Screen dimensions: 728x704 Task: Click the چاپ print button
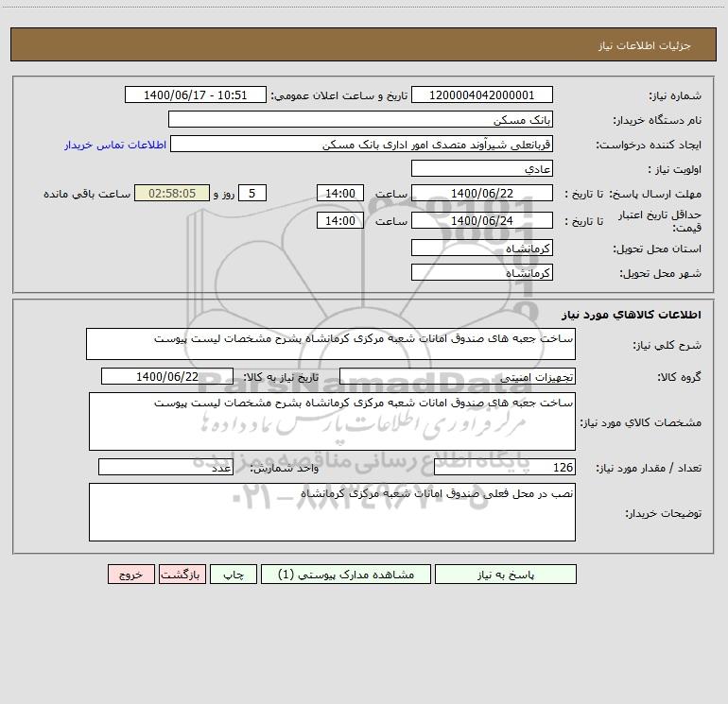click(234, 574)
